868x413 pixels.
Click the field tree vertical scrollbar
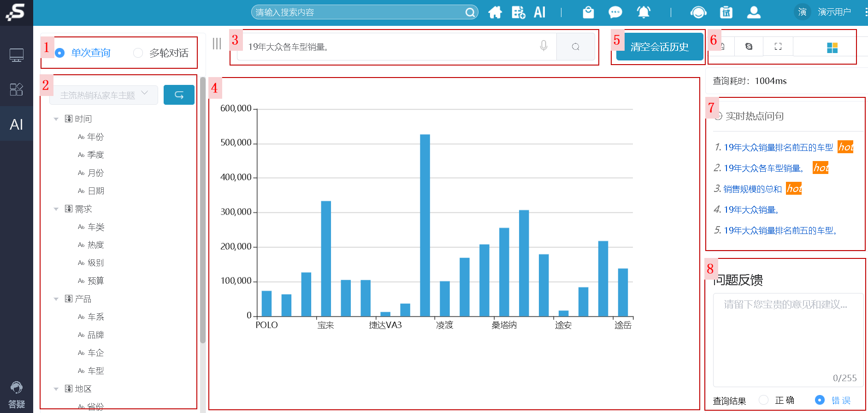coord(203,210)
